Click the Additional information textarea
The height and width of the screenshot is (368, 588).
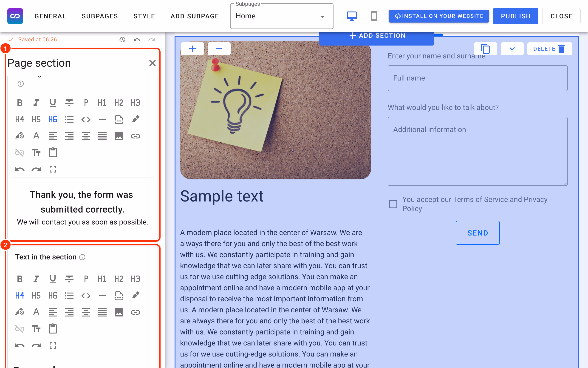pos(478,151)
